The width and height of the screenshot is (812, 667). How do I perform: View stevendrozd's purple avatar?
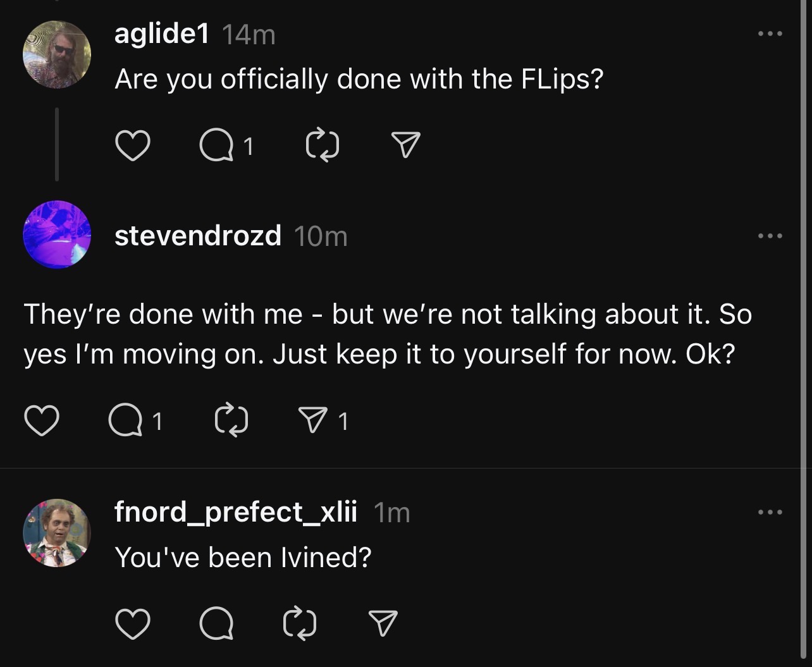point(57,235)
